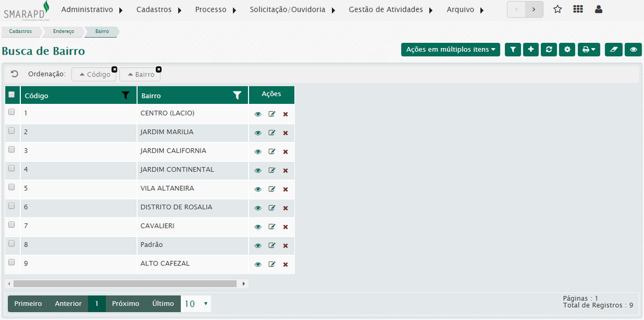Edit the JARDIM MARILIA row

tap(272, 133)
